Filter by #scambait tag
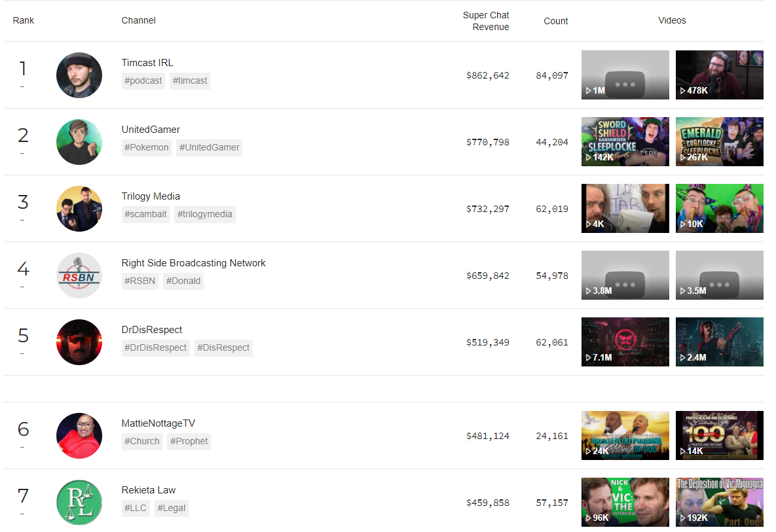 145,214
